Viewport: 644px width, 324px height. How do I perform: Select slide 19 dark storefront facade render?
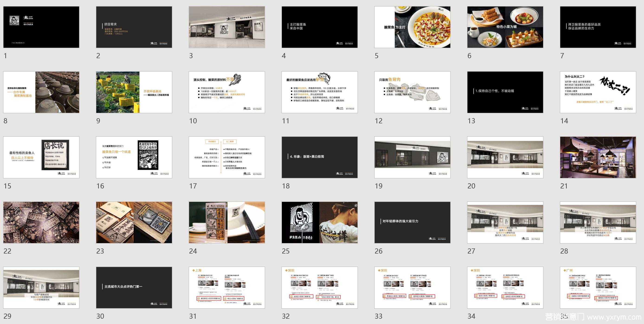pyautogui.click(x=412, y=157)
